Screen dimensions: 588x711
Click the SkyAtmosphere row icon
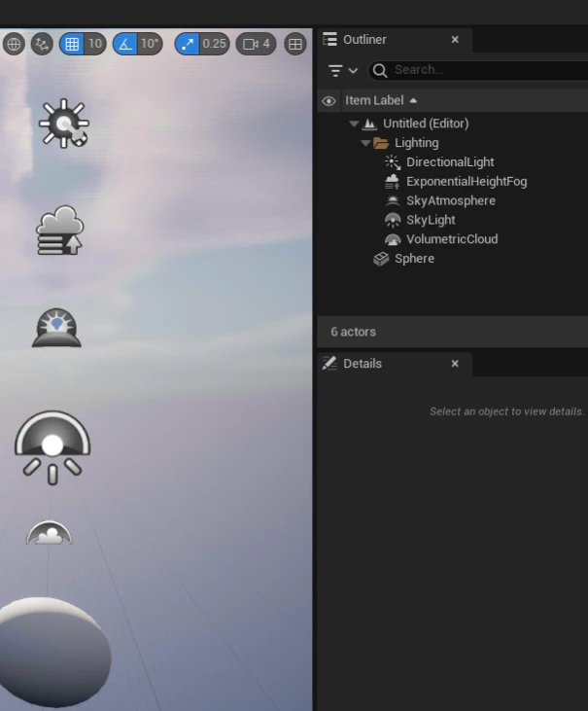(393, 200)
